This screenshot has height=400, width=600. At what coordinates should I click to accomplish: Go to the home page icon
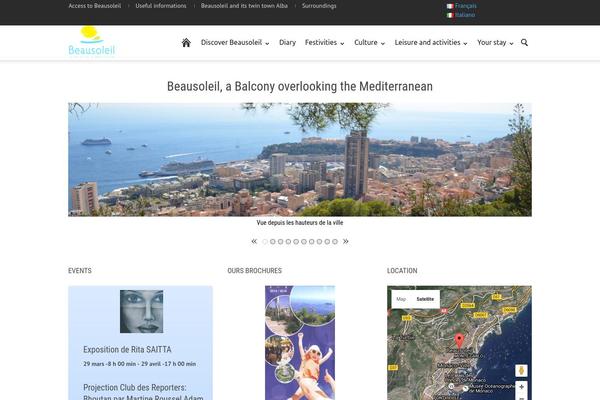186,42
